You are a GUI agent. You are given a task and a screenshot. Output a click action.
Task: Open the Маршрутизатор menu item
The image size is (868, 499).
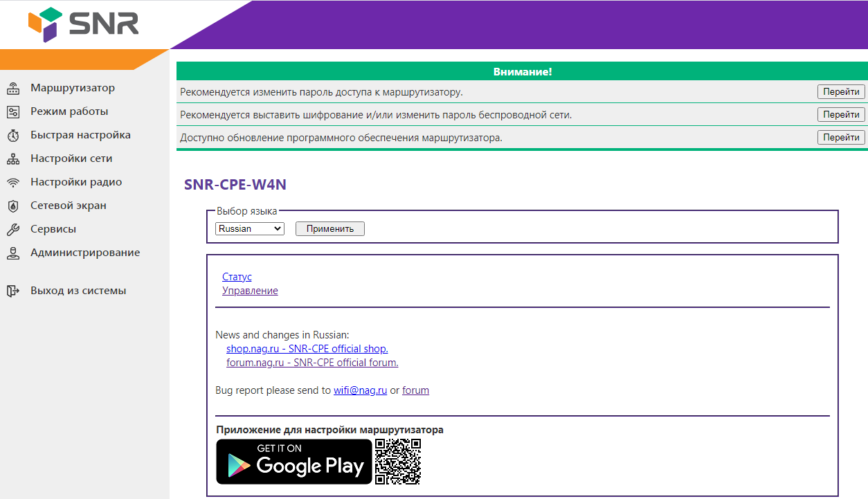(73, 88)
